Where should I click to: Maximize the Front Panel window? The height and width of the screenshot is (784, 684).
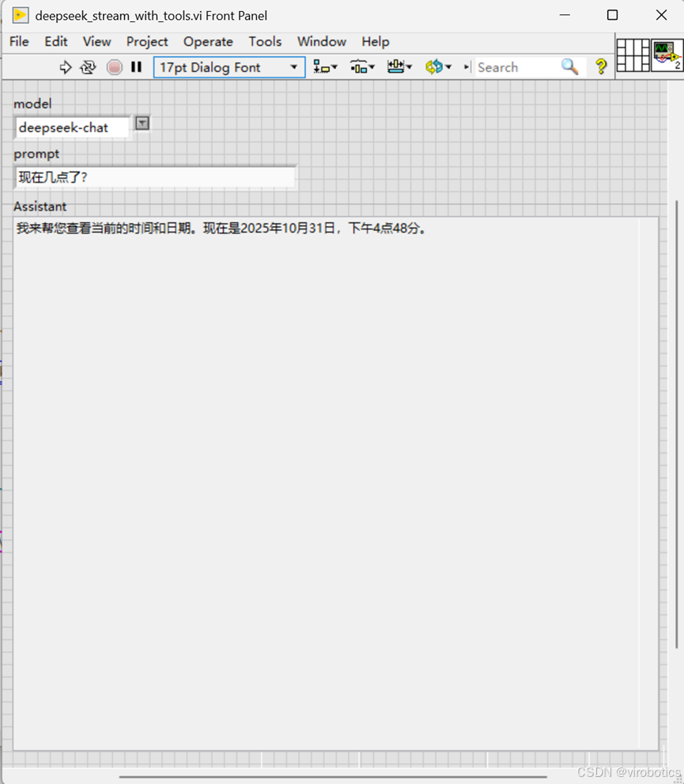click(613, 16)
